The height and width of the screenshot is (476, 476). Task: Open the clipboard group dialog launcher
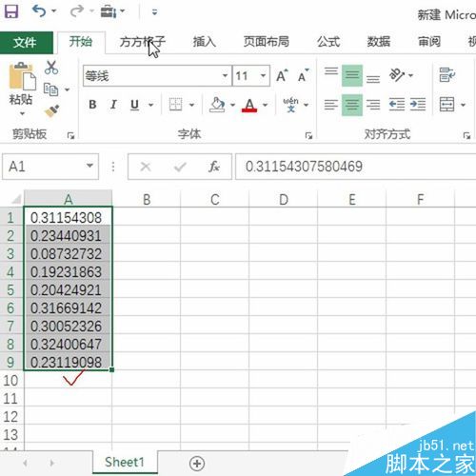coord(70,136)
